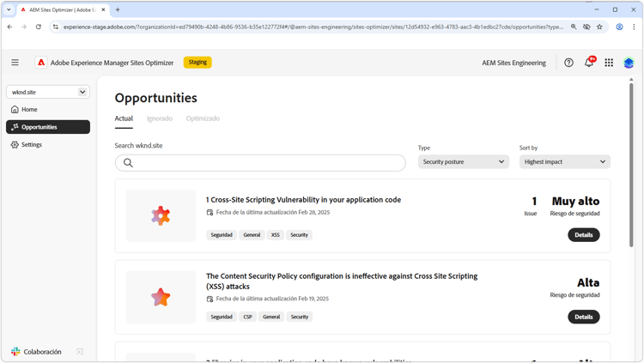Image resolution: width=644 pixels, height=363 pixels.
Task: Click the Slack Colaboración icon
Action: pyautogui.click(x=15, y=352)
